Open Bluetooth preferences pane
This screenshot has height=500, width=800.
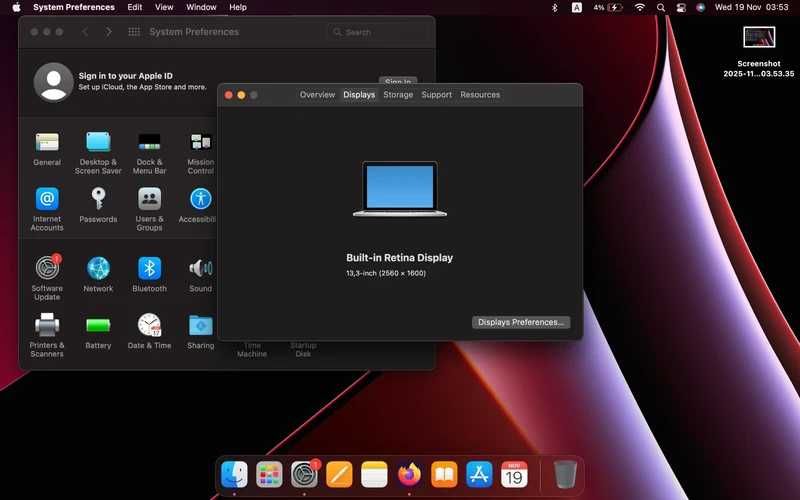pos(149,274)
